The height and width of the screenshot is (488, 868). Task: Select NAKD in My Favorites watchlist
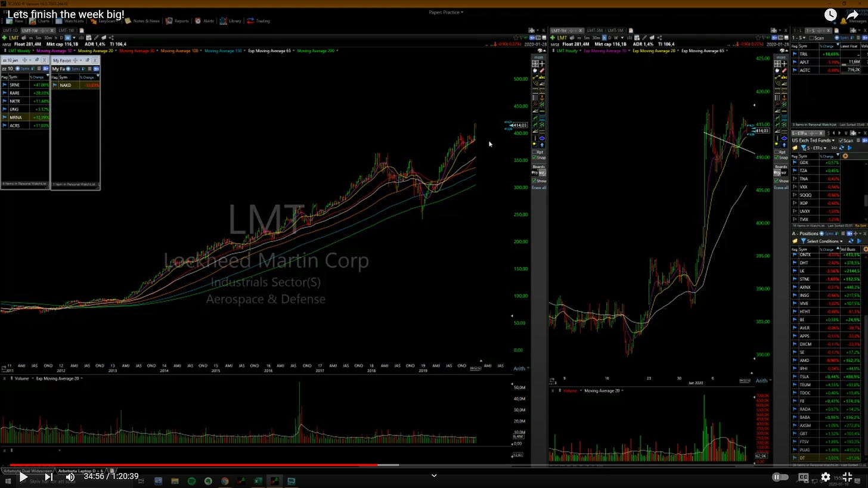coord(75,85)
